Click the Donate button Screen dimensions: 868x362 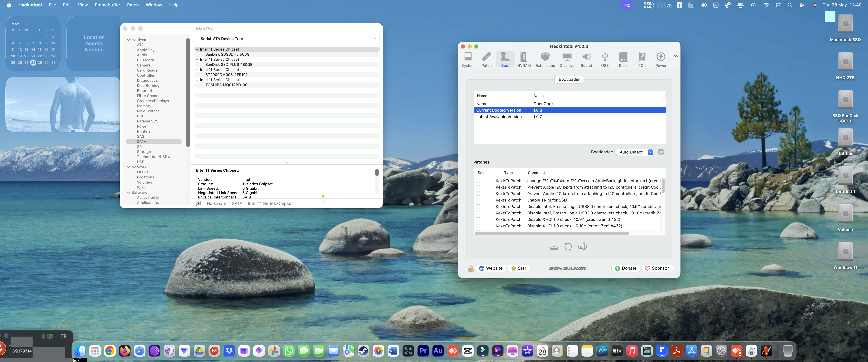coord(625,268)
